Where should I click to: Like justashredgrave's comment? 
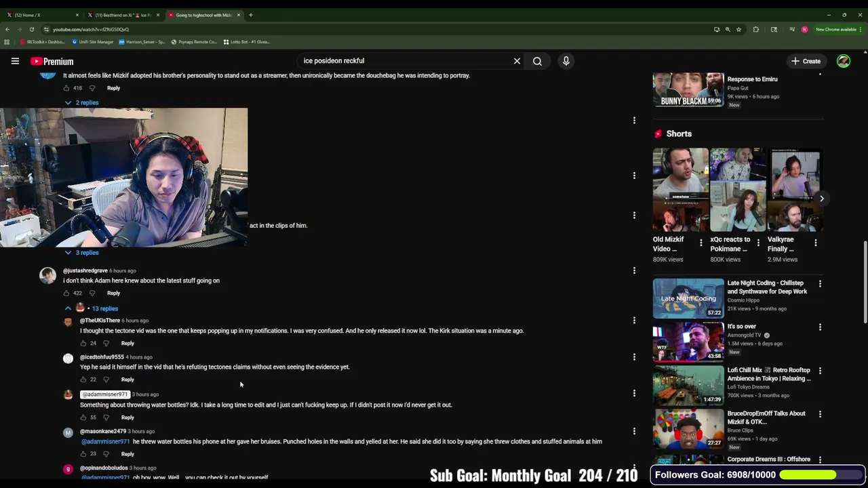pos(66,293)
